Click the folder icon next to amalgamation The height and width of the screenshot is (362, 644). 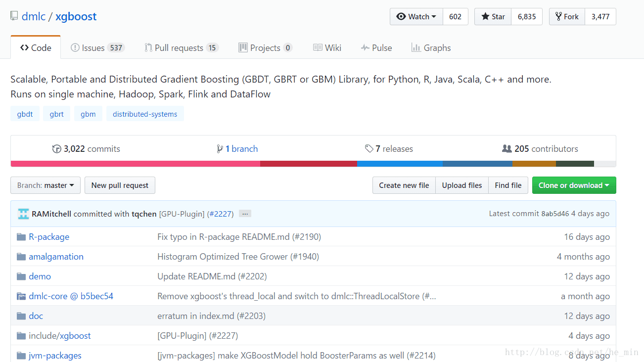point(21,257)
